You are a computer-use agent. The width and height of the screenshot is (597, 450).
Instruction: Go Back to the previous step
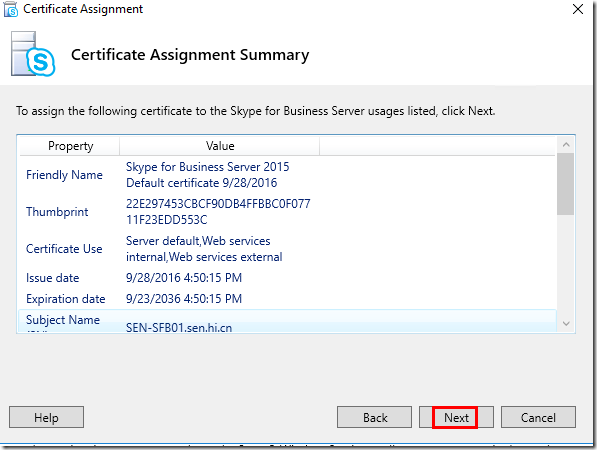[x=374, y=417]
